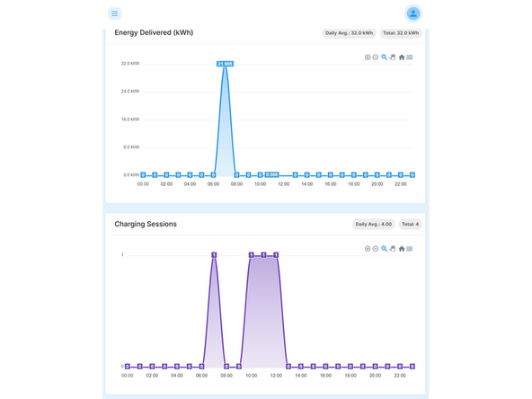
Task: Click 22:00 x-axis label in Energy Delivered chart
Action: pos(401,184)
